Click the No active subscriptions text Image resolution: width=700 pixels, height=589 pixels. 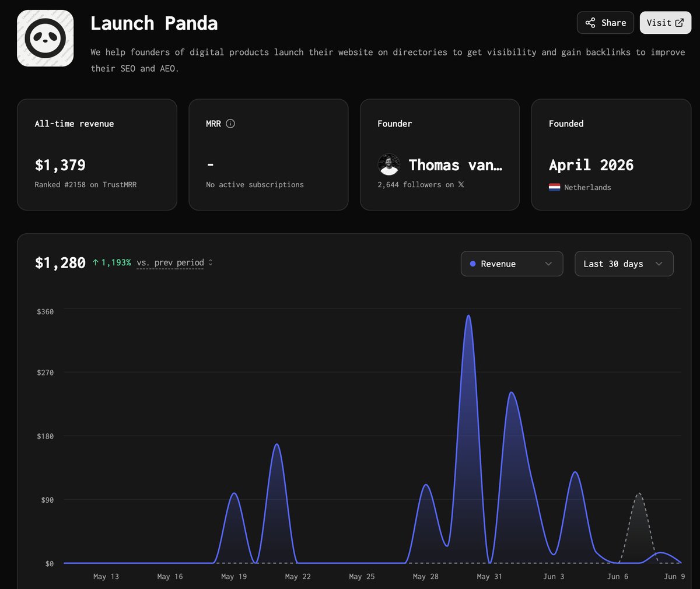[x=255, y=184]
